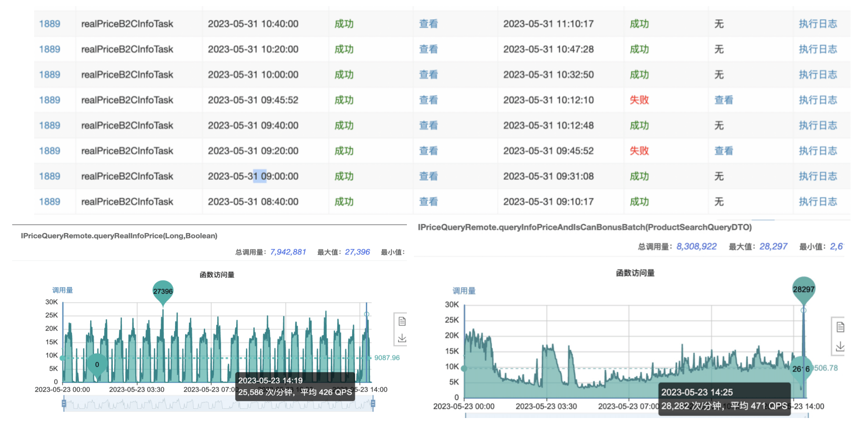
Task: Toggle 调用量 legend on left chart
Action: 63,290
